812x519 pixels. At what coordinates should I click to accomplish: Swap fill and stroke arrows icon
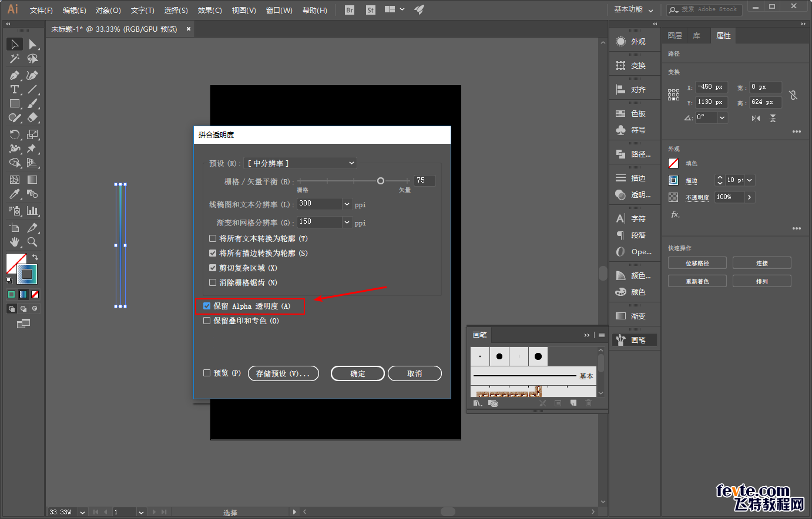35,257
